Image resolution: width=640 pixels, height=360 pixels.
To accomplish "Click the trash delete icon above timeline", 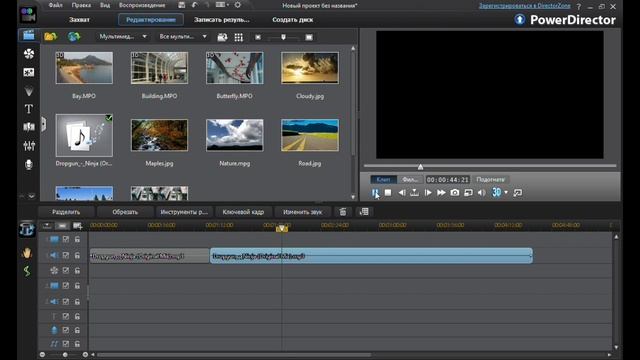I will (x=343, y=211).
